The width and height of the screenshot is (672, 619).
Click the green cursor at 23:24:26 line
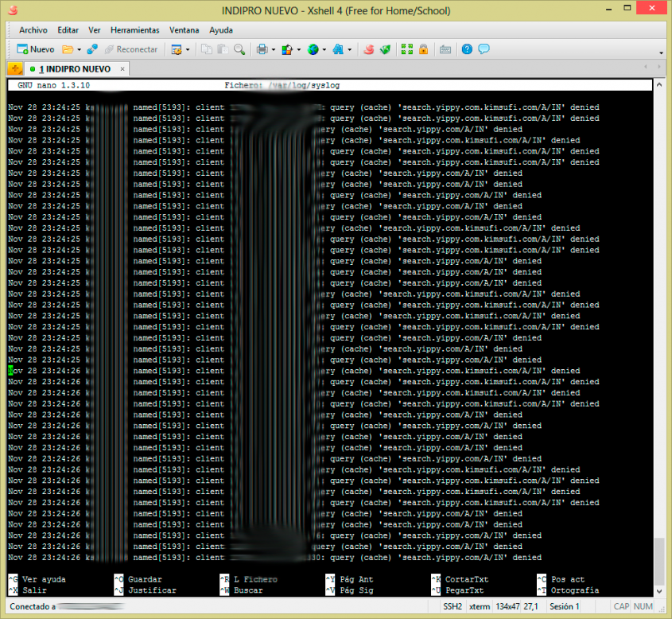pyautogui.click(x=10, y=371)
